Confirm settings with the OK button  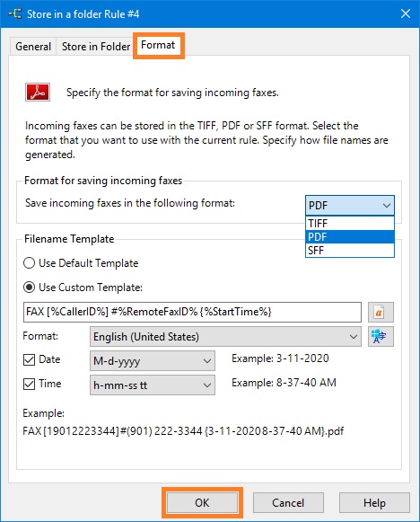pyautogui.click(x=202, y=503)
